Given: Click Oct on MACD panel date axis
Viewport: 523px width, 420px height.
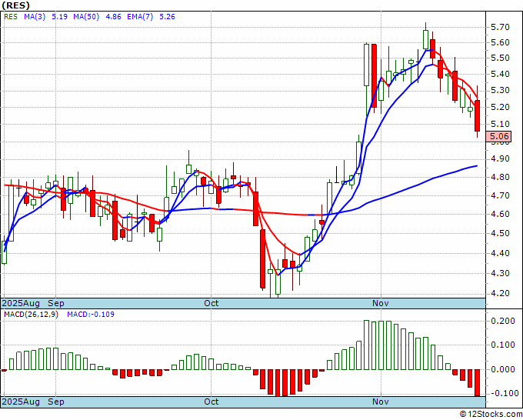Looking at the screenshot, I should coord(212,402).
